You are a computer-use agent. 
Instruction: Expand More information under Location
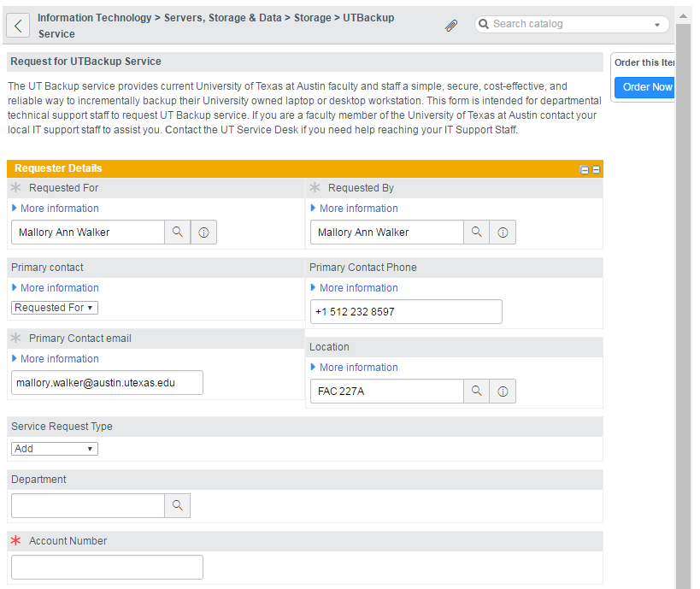(x=355, y=368)
